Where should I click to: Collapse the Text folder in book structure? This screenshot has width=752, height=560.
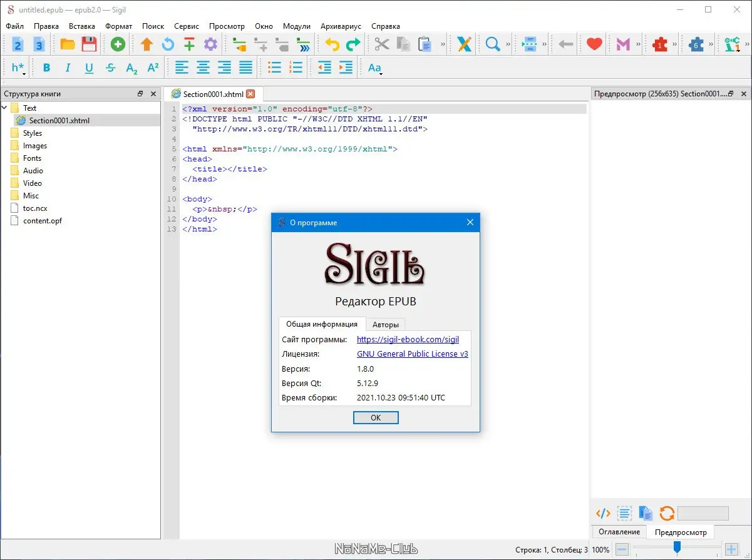point(6,108)
